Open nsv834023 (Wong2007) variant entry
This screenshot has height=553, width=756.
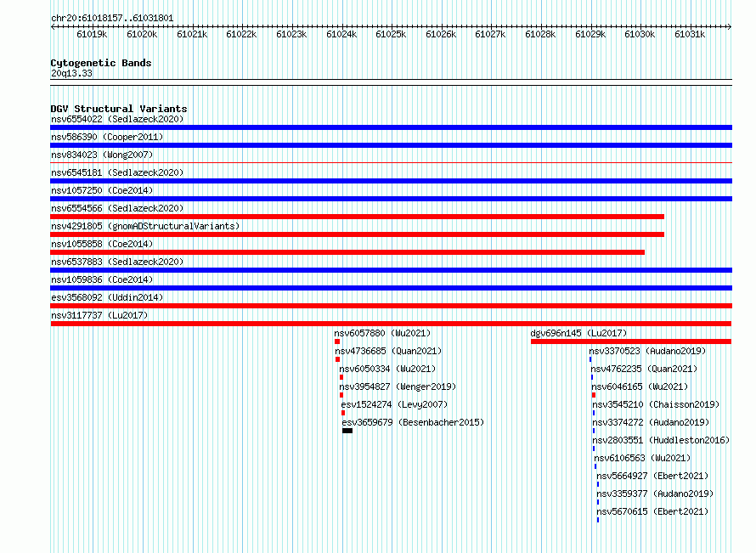tap(102, 155)
